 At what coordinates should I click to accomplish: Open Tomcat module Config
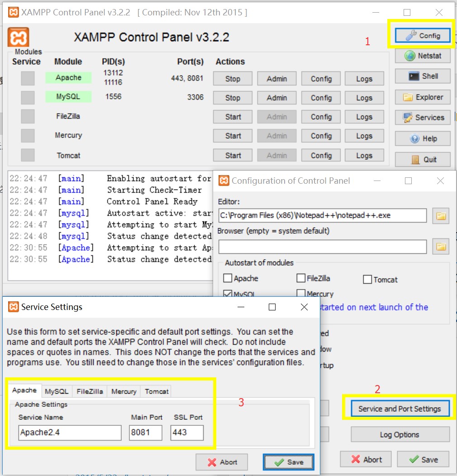(x=321, y=155)
